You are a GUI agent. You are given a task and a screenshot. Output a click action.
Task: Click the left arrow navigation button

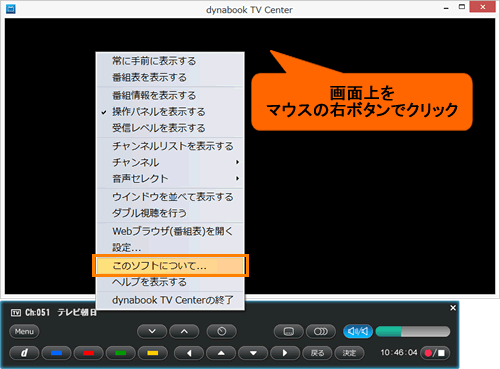pyautogui.click(x=189, y=353)
